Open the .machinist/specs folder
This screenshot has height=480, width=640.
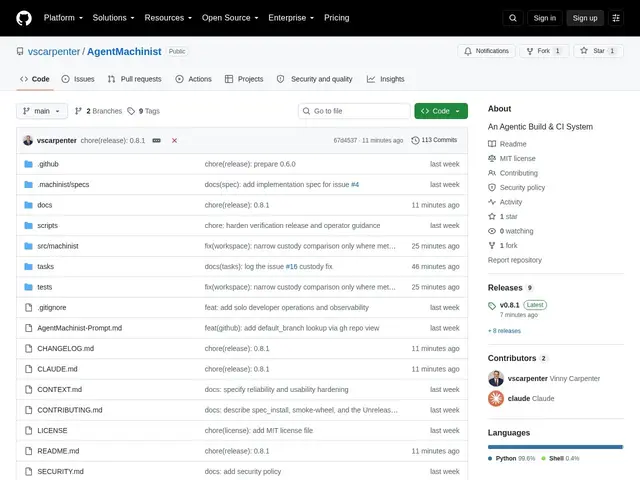pos(63,184)
